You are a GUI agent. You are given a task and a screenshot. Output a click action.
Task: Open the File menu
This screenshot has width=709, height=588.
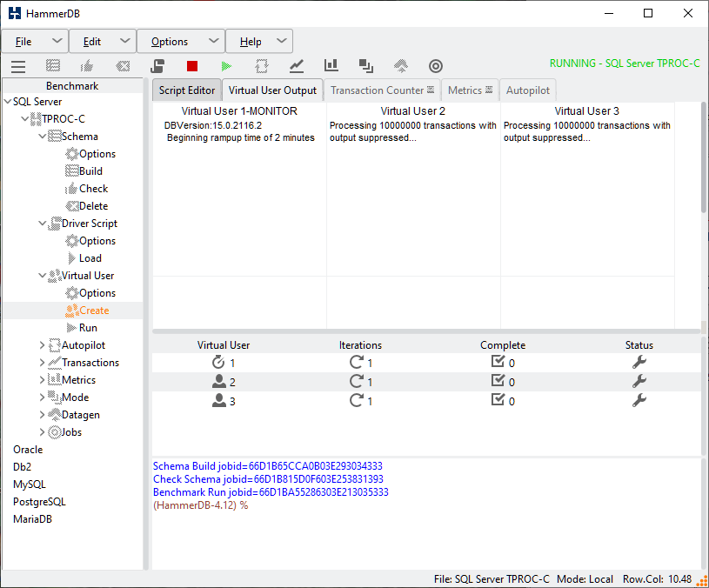[x=35, y=42]
